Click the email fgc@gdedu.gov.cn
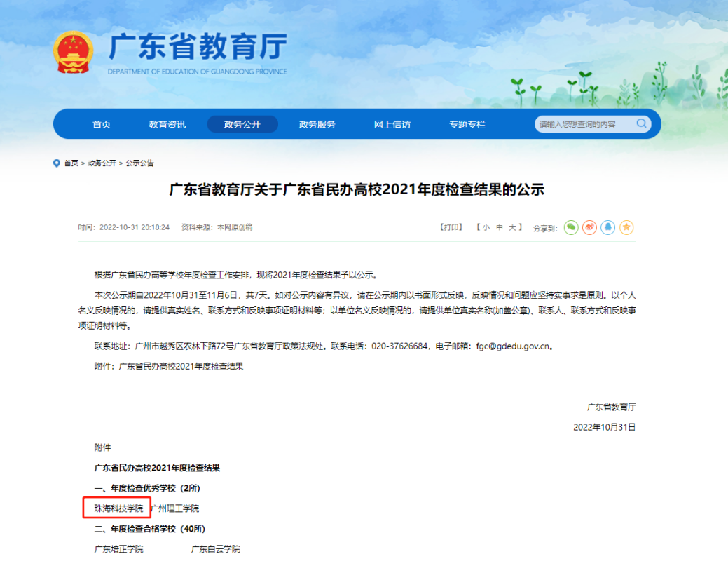This screenshot has width=728, height=561. coord(513,346)
